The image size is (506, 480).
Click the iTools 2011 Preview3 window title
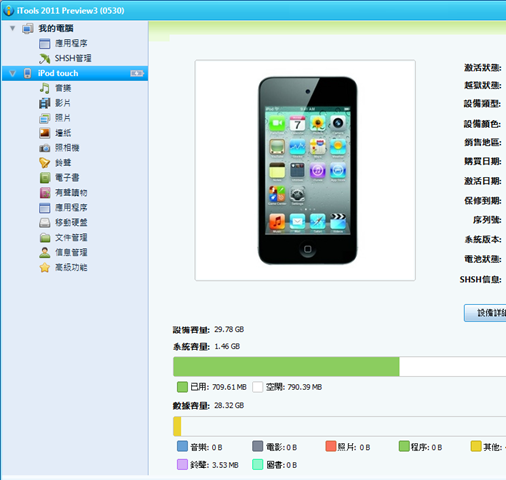pyautogui.click(x=71, y=11)
